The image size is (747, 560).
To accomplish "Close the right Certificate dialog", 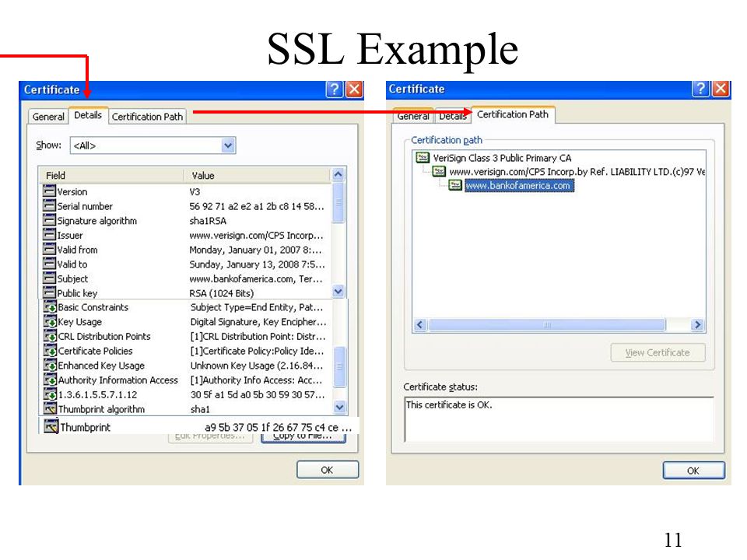I will [721, 89].
